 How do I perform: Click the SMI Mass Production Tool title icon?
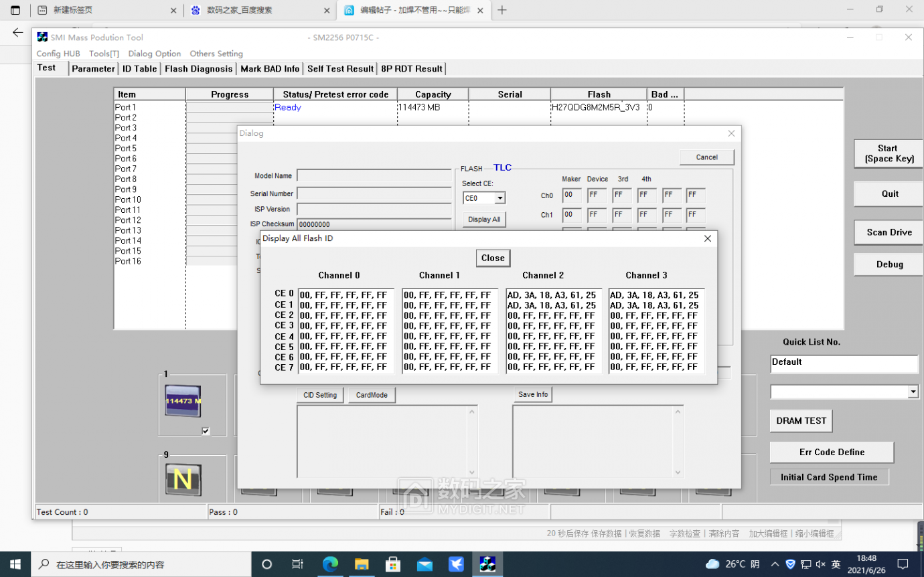pyautogui.click(x=42, y=37)
